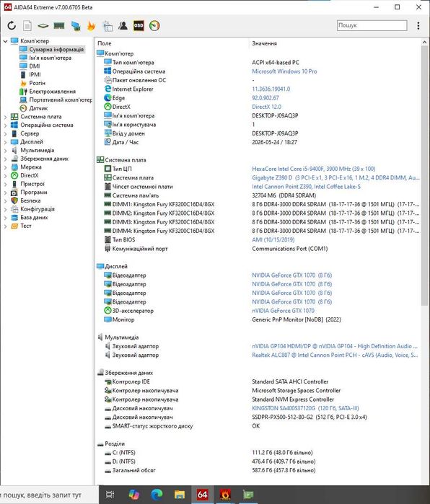
Task: Open the scheduled report toolbar icon
Action: point(107,25)
